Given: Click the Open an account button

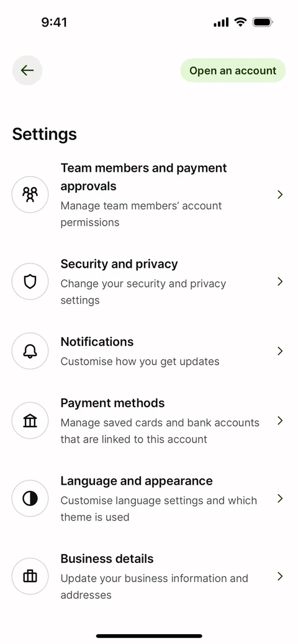Looking at the screenshot, I should coord(233,70).
